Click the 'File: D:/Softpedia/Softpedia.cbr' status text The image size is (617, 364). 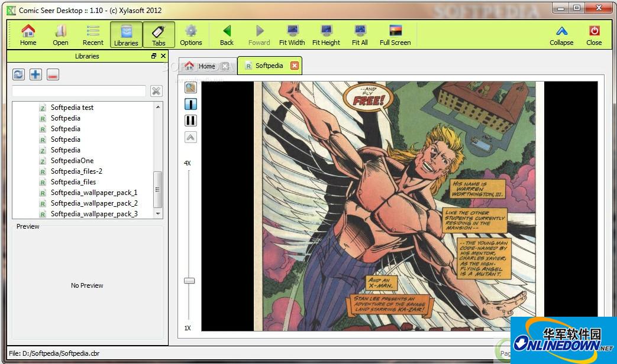point(54,353)
